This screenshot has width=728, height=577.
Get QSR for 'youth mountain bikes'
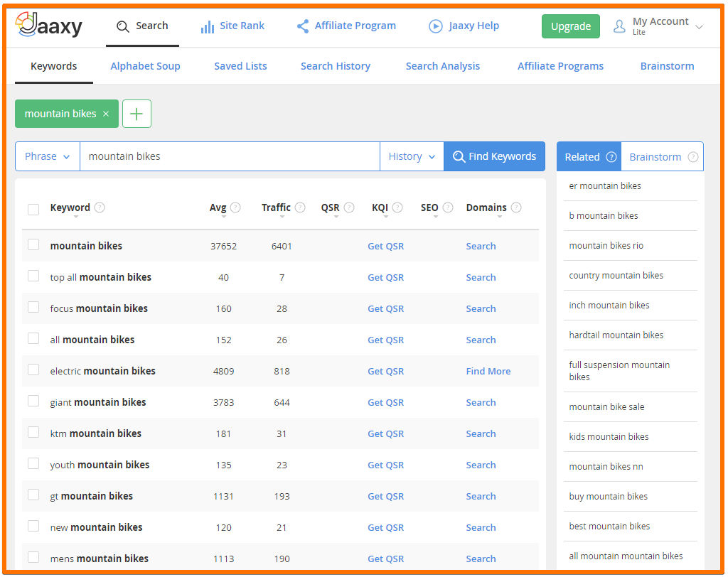pyautogui.click(x=386, y=465)
